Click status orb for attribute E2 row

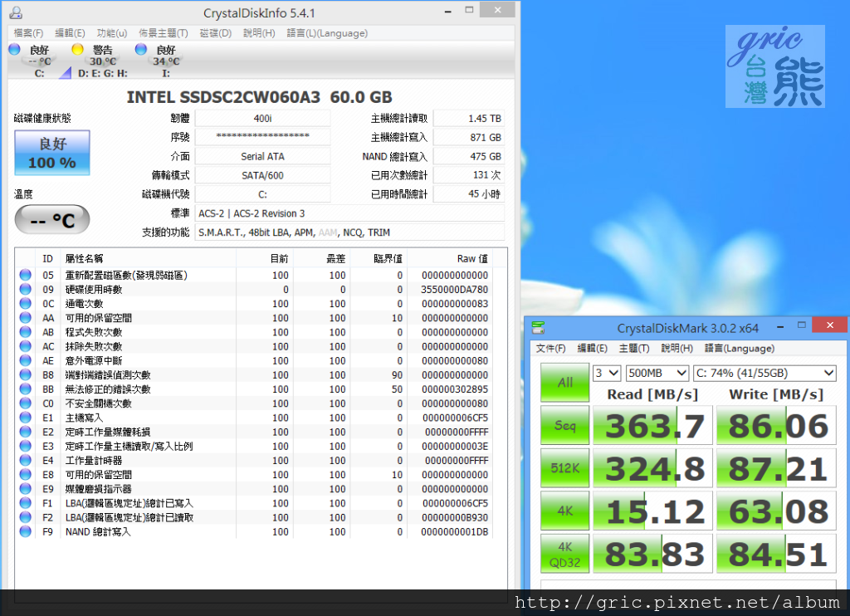click(x=26, y=432)
